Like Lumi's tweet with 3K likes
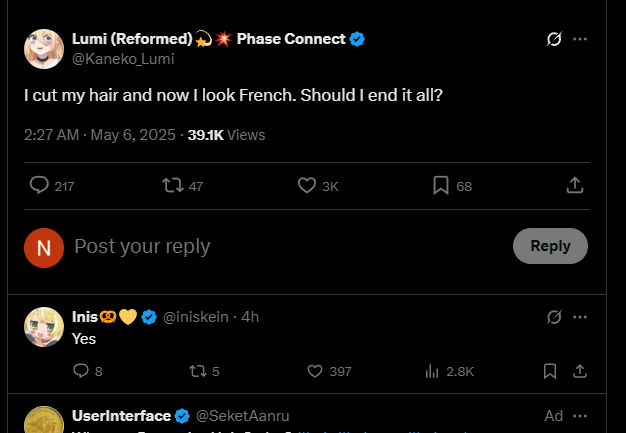 coord(307,185)
